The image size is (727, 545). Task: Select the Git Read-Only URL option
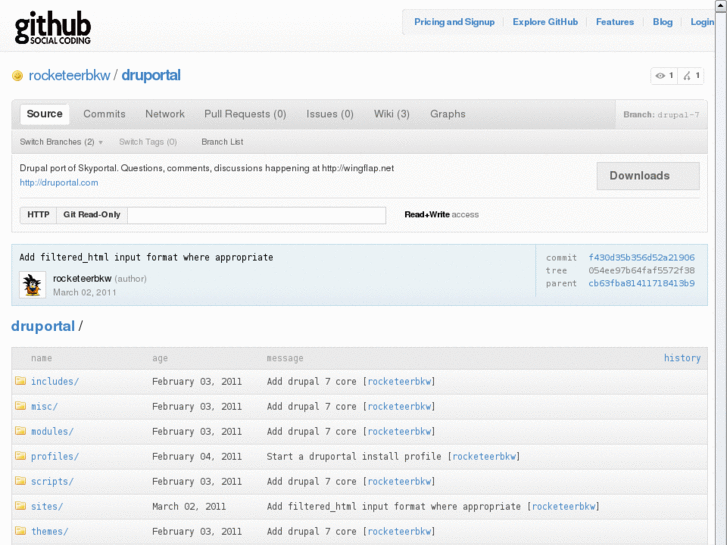coord(91,215)
